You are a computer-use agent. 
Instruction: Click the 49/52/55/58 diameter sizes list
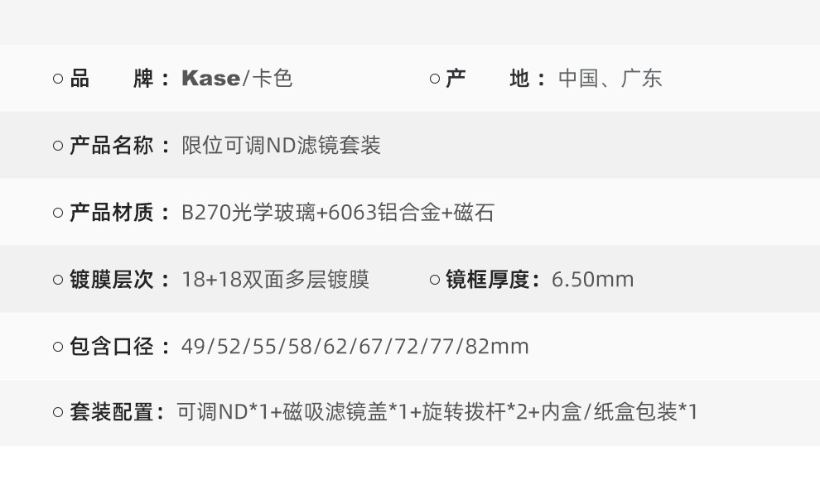pos(355,347)
